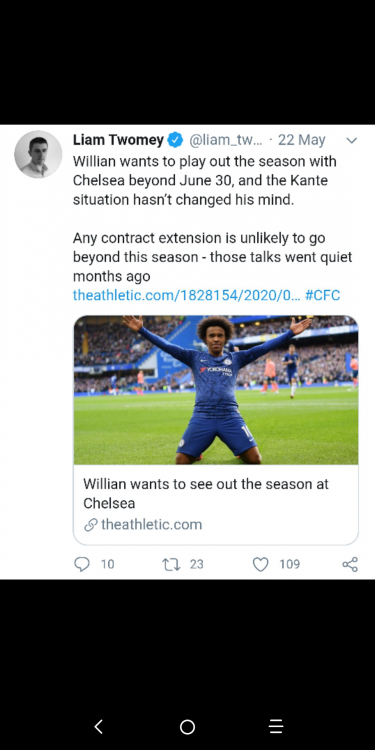Open Liam Twomey display name
This screenshot has width=375, height=750.
click(118, 140)
